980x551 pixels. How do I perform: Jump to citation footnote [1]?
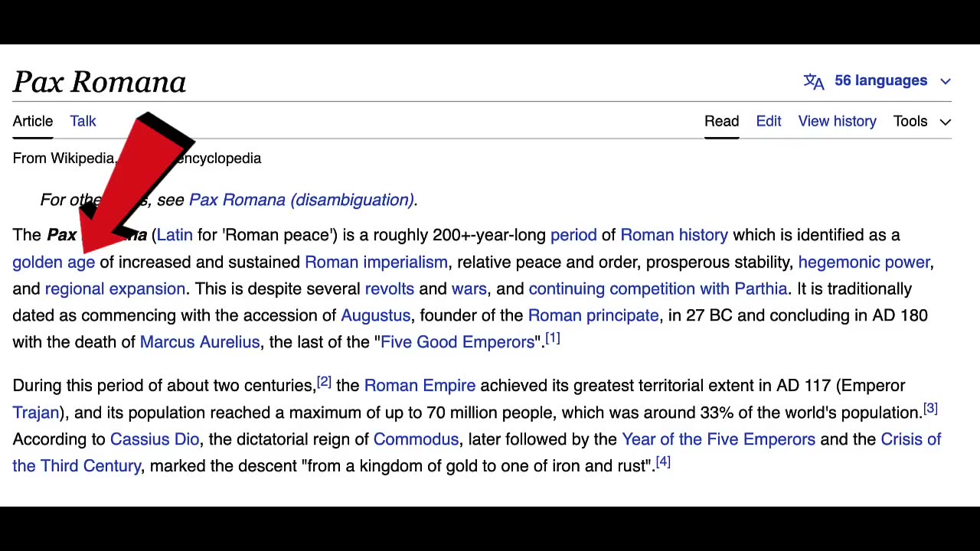553,338
